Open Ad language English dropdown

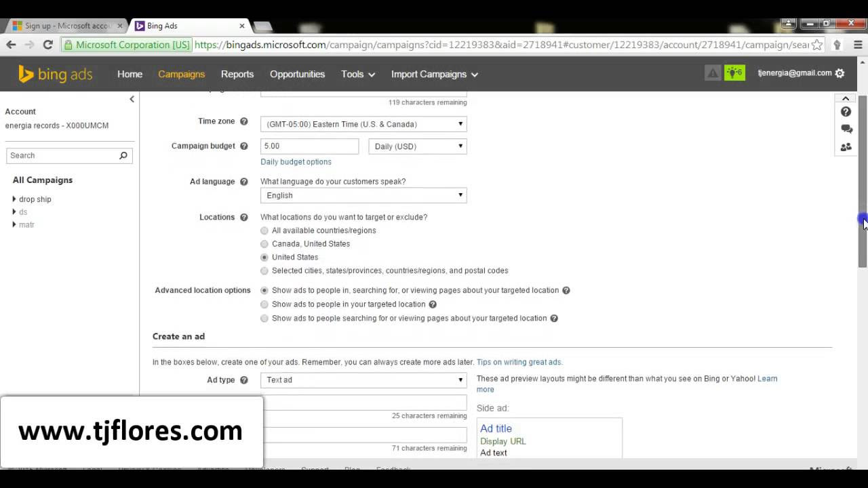pos(363,195)
